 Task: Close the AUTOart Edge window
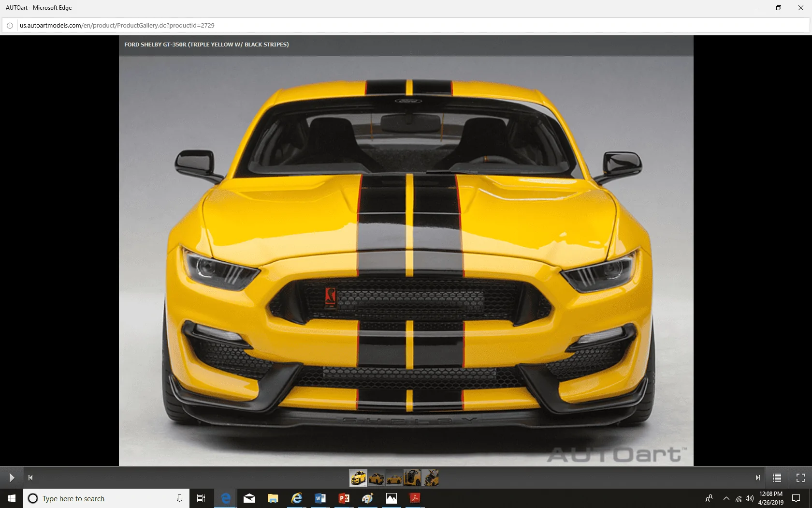801,8
